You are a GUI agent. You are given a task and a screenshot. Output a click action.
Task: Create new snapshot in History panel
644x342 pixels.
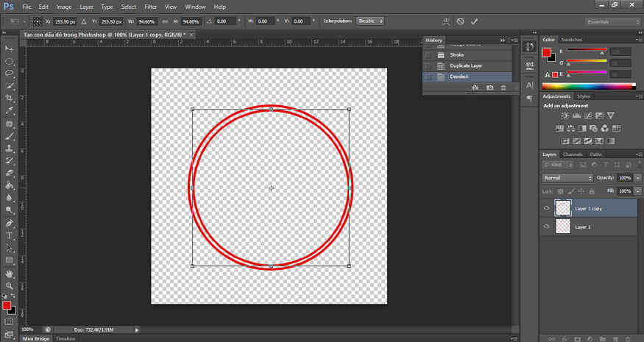pyautogui.click(x=489, y=88)
